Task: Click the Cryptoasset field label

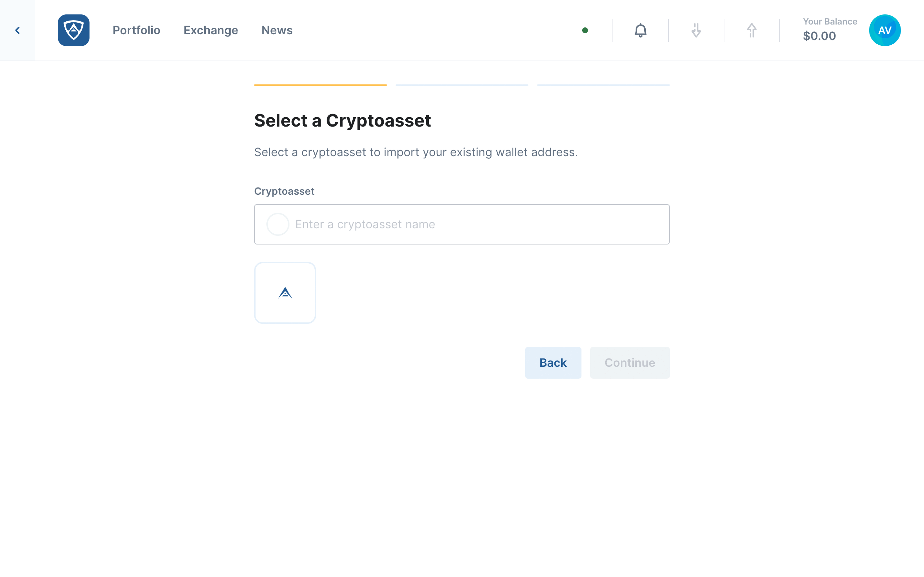Action: pos(284,191)
